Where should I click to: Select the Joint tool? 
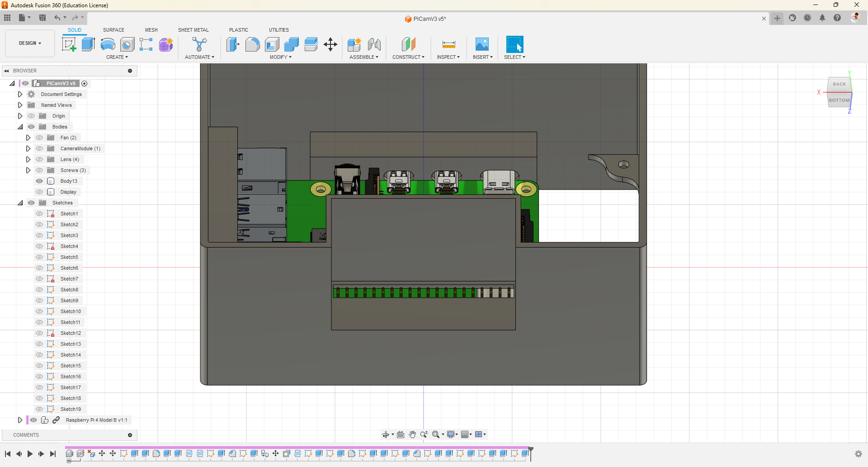coord(374,44)
